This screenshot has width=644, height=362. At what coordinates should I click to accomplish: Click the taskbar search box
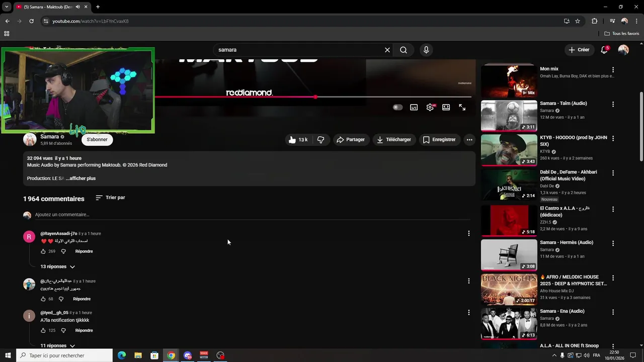(64, 355)
